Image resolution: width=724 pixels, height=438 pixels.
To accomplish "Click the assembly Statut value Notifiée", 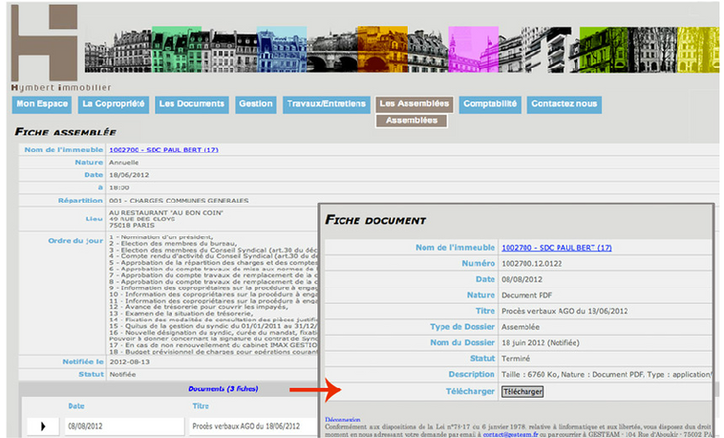I will [122, 374].
